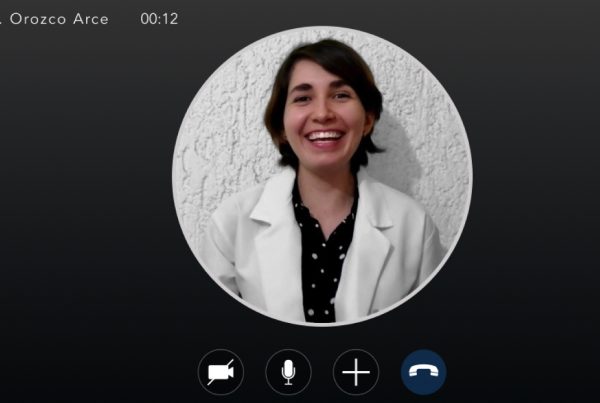Click the caller name Orozco Arce
Image resolution: width=600 pixels, height=403 pixels.
point(59,19)
